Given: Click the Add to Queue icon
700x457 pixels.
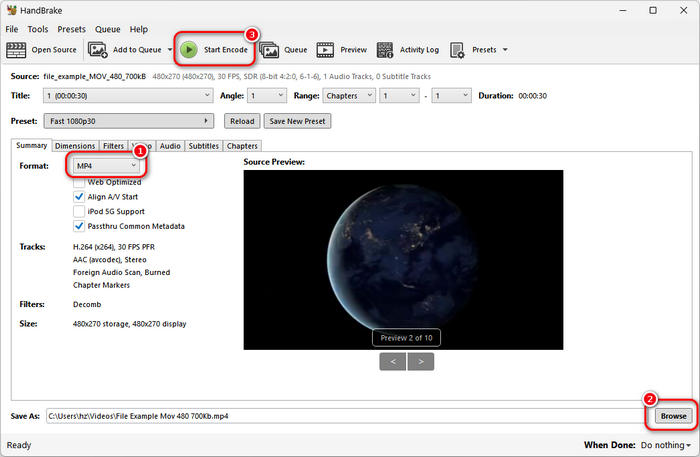Looking at the screenshot, I should [x=98, y=50].
